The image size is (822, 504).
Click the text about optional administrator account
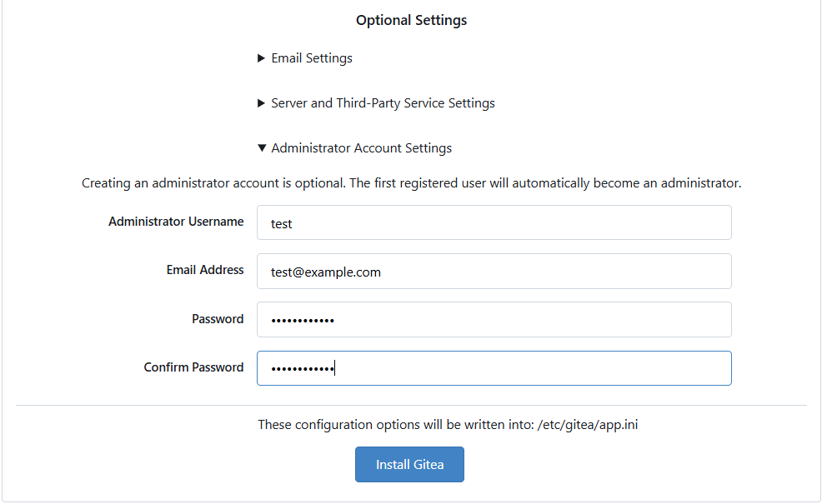tap(412, 183)
